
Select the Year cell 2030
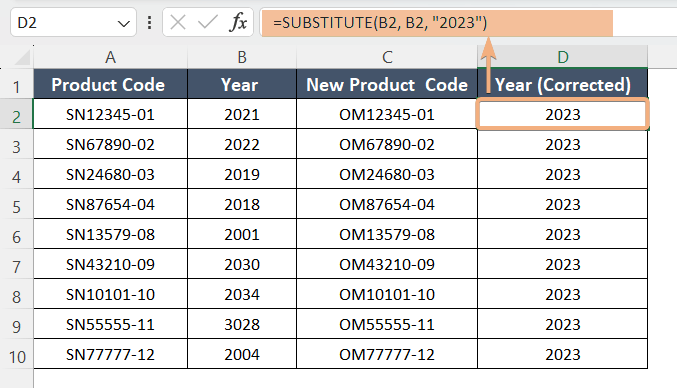point(242,264)
